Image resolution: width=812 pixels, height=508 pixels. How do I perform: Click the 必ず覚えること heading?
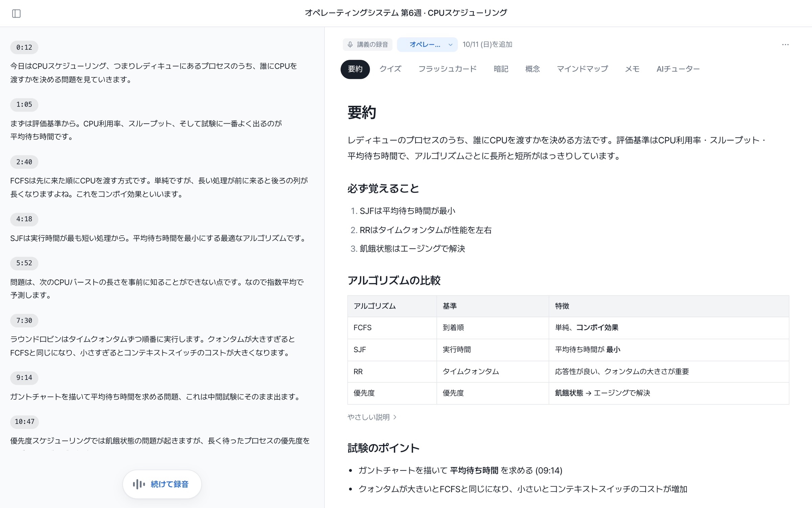point(383,188)
